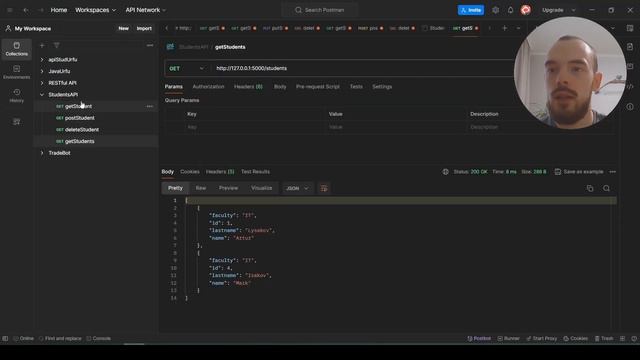640x360 pixels.
Task: Click the Search Postman field
Action: pos(320,10)
